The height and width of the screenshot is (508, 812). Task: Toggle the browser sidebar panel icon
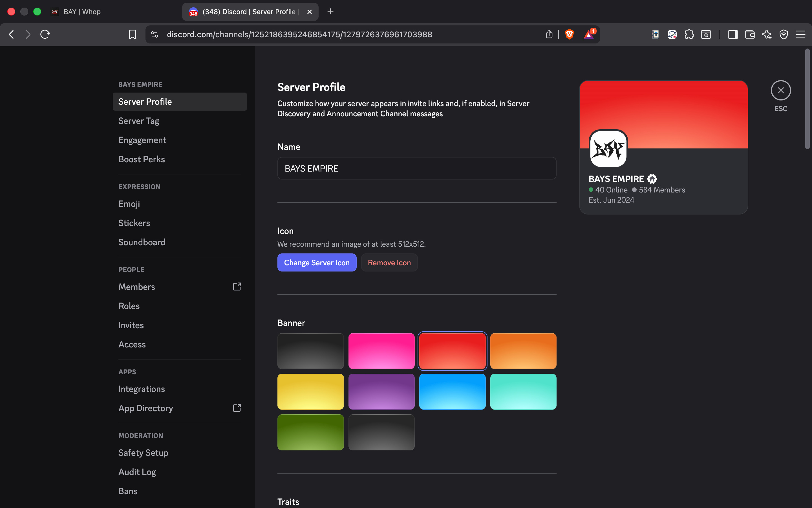coord(733,34)
